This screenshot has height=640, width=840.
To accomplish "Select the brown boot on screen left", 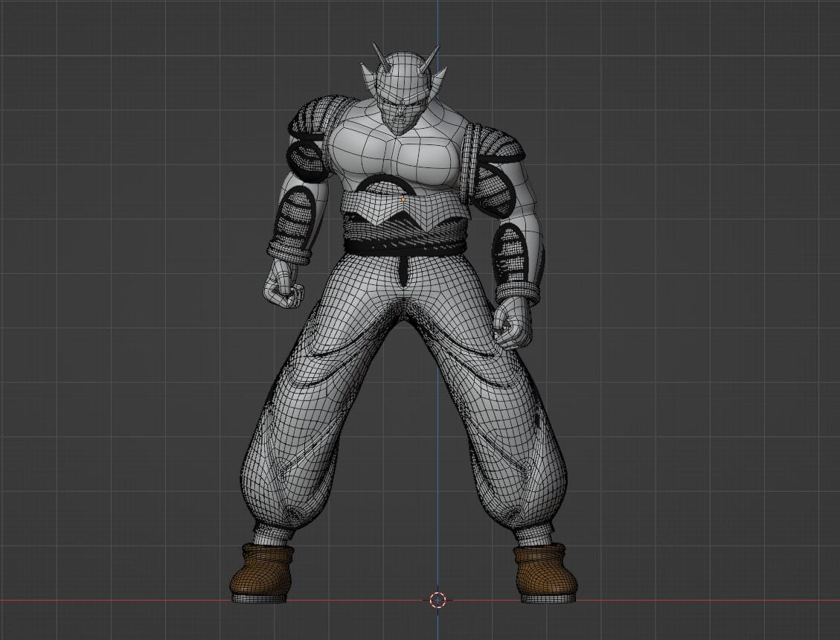I will pos(263,572).
